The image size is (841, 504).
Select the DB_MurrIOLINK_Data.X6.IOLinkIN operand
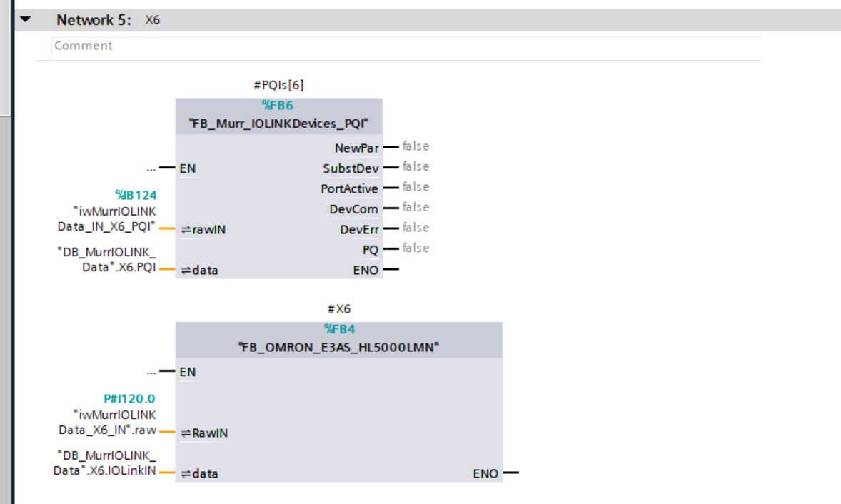click(x=104, y=463)
